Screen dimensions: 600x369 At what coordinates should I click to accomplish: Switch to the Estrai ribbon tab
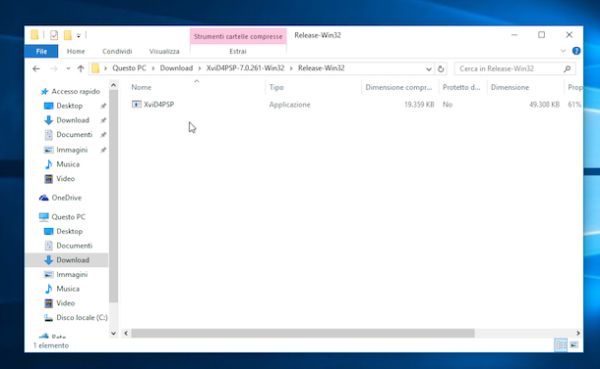[238, 51]
